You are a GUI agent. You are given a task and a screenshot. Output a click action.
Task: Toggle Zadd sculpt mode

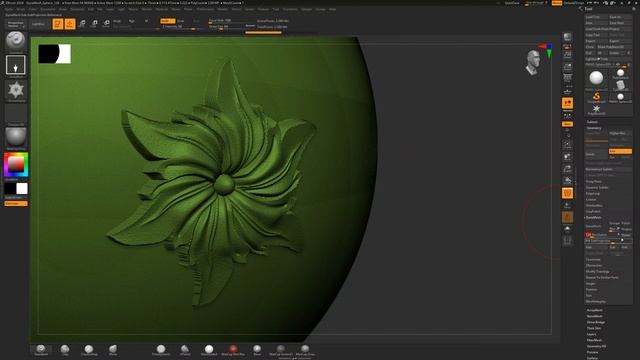tap(167, 21)
